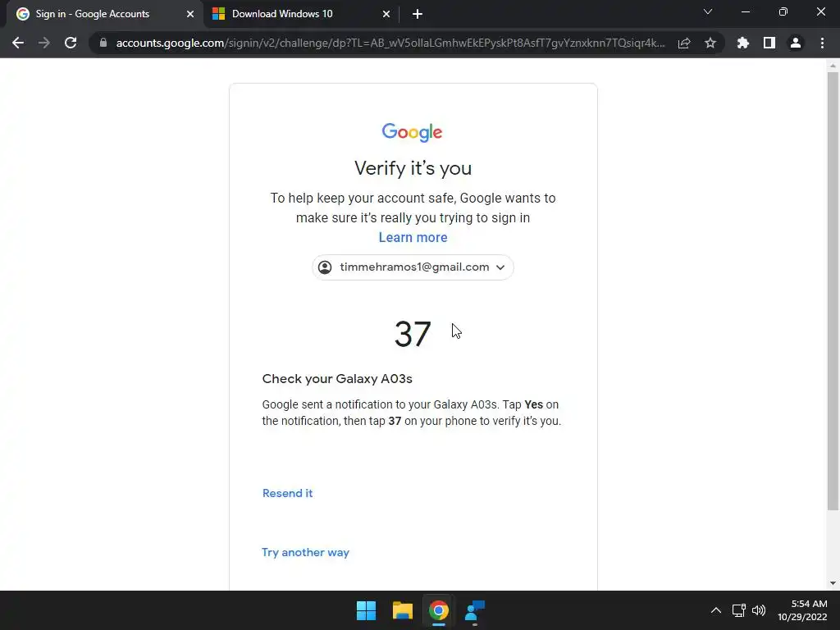Share this page icon in address bar
Viewport: 840px width, 630px height.
coord(684,43)
